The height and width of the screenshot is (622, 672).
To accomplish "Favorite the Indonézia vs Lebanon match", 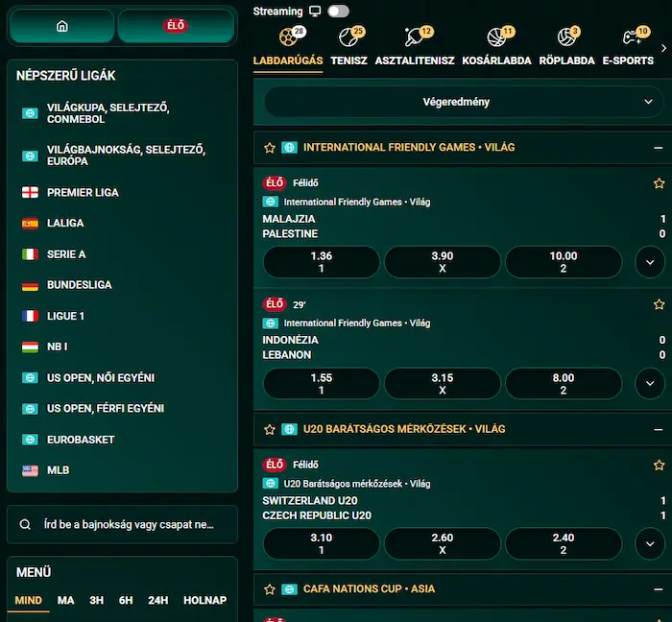I will (x=660, y=304).
